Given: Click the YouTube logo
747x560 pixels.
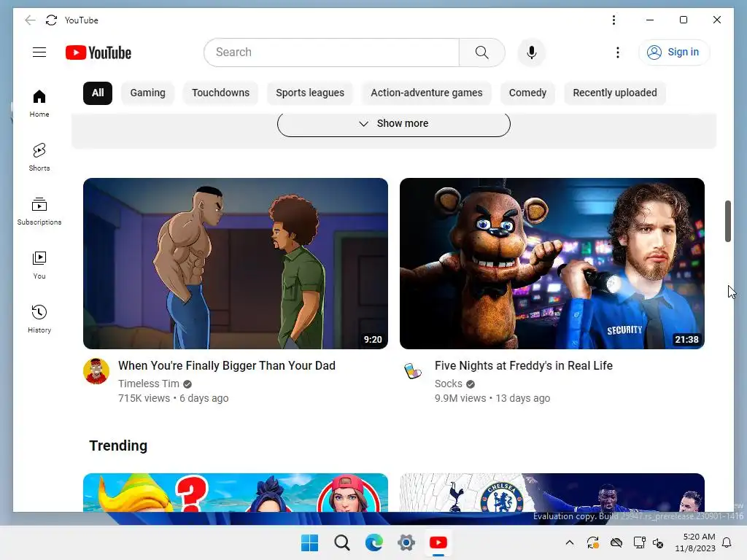Looking at the screenshot, I should coord(98,52).
